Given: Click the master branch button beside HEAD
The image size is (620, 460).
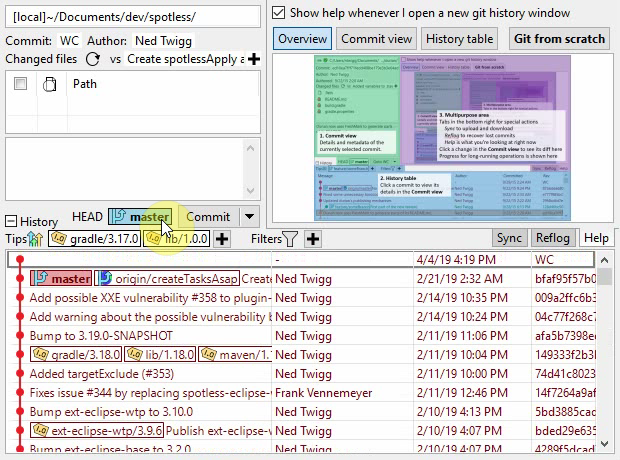Looking at the screenshot, I should coord(140,217).
